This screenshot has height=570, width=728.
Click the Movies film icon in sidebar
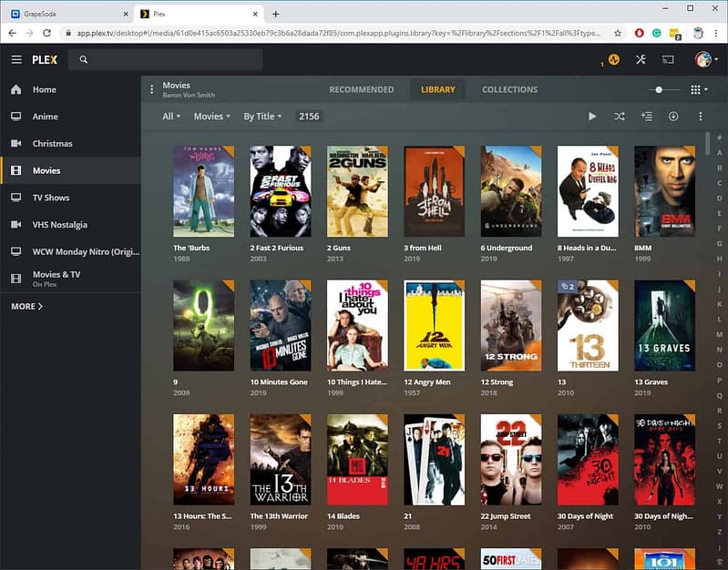(16, 170)
